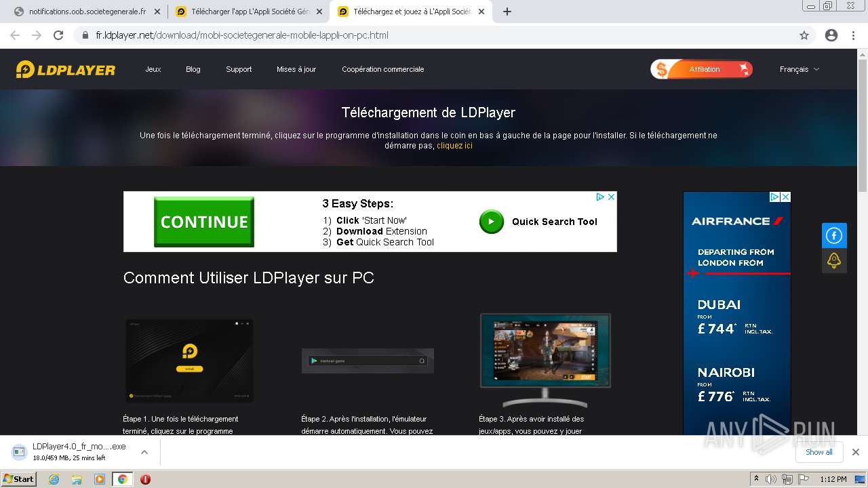Click the step 3 monitor thumbnail
Image resolution: width=868 pixels, height=488 pixels.
(x=545, y=359)
